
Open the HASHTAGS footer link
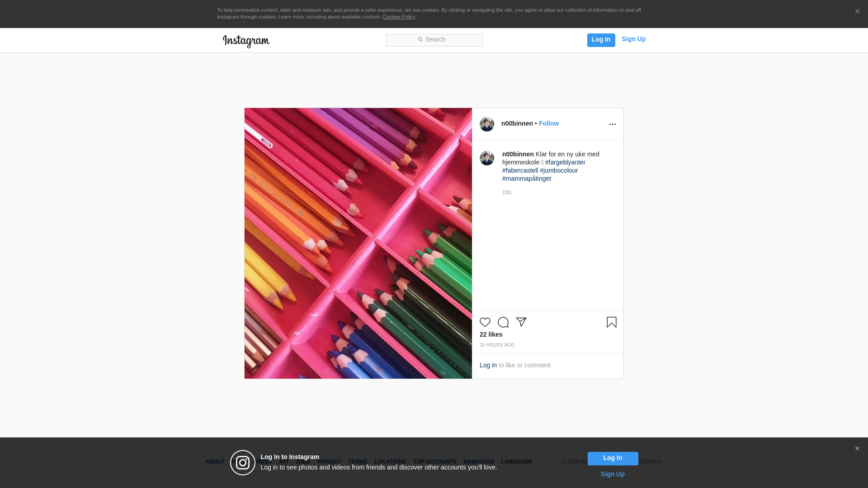point(479,462)
